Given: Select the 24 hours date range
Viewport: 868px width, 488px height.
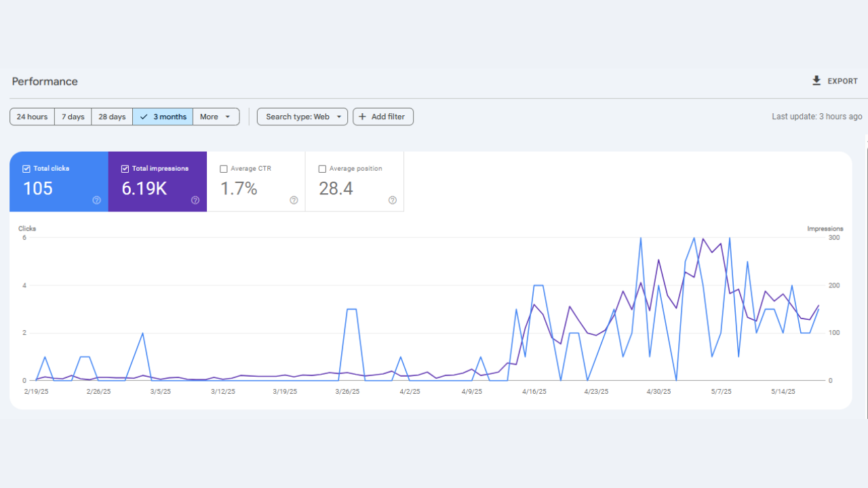Looking at the screenshot, I should click(32, 117).
